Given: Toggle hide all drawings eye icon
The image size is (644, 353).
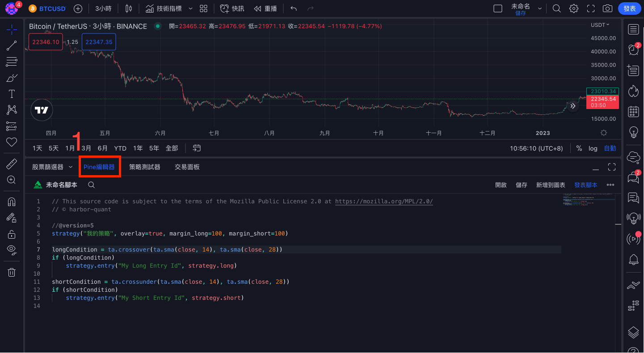Looking at the screenshot, I should pos(12,250).
